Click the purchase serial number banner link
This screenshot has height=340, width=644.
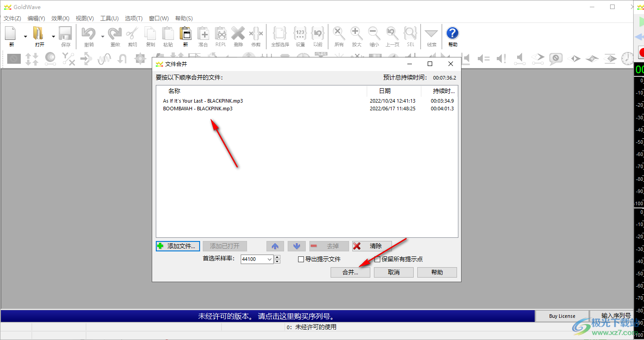click(x=268, y=316)
